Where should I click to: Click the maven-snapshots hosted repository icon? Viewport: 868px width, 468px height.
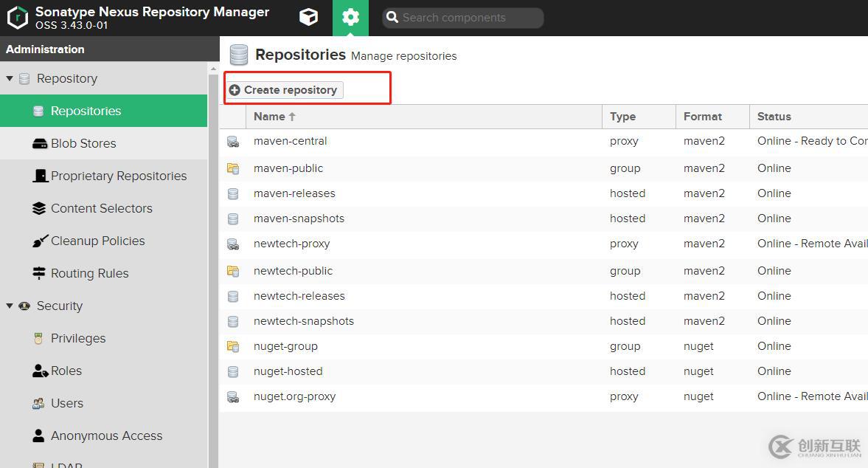click(233, 218)
